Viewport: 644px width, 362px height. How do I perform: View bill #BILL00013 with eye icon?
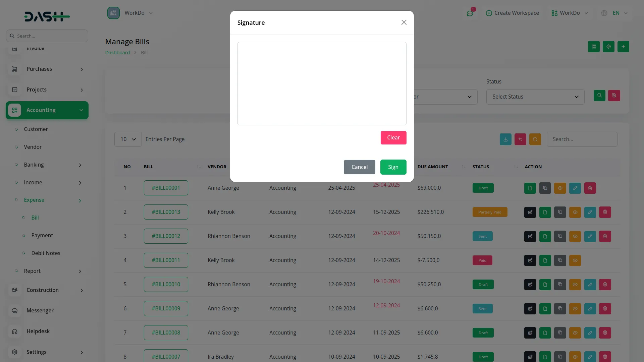(x=575, y=212)
